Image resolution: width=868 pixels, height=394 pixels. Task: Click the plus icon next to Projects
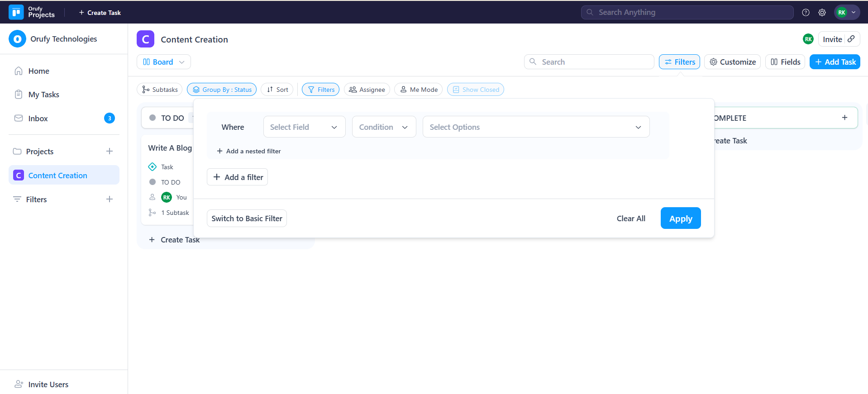pos(110,152)
